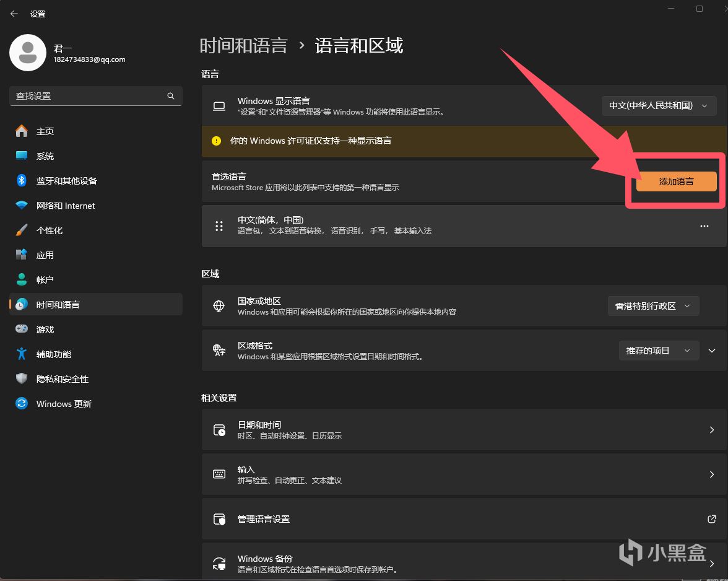Screen dimensions: 728x581
Task: Click the 相关设置 section heading
Action: (x=219, y=398)
